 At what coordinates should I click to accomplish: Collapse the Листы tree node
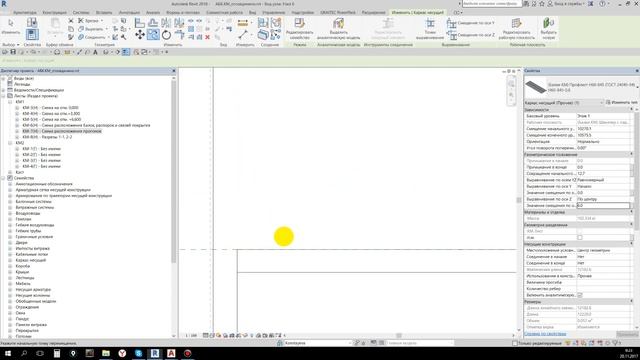[3, 96]
